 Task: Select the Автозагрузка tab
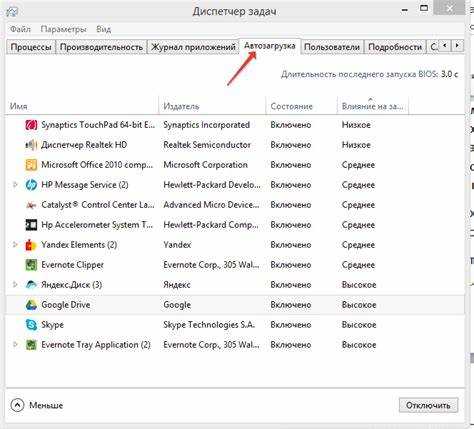point(270,46)
